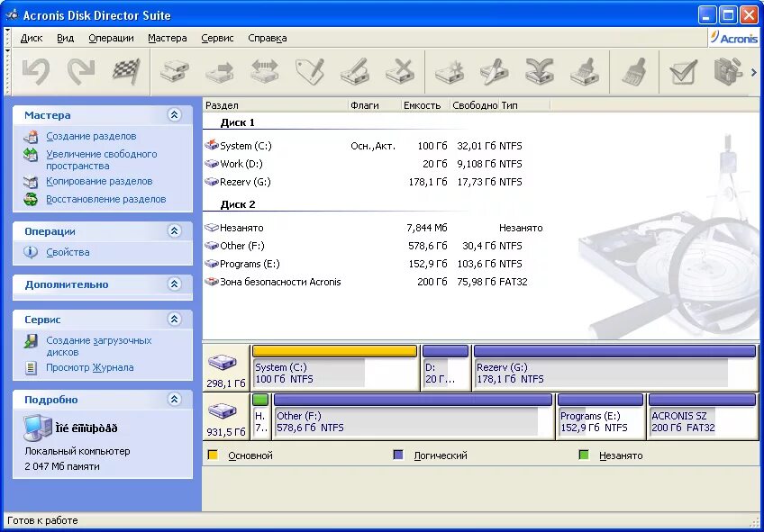Click the Merge partitions arrow icon
The width and height of the screenshot is (764, 532).
tap(540, 72)
